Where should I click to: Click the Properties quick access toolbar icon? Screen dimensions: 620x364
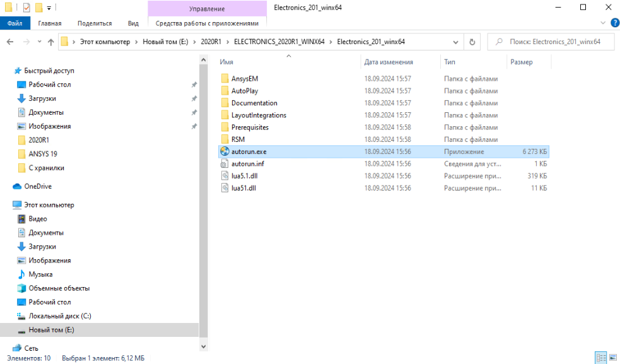tap(26, 8)
